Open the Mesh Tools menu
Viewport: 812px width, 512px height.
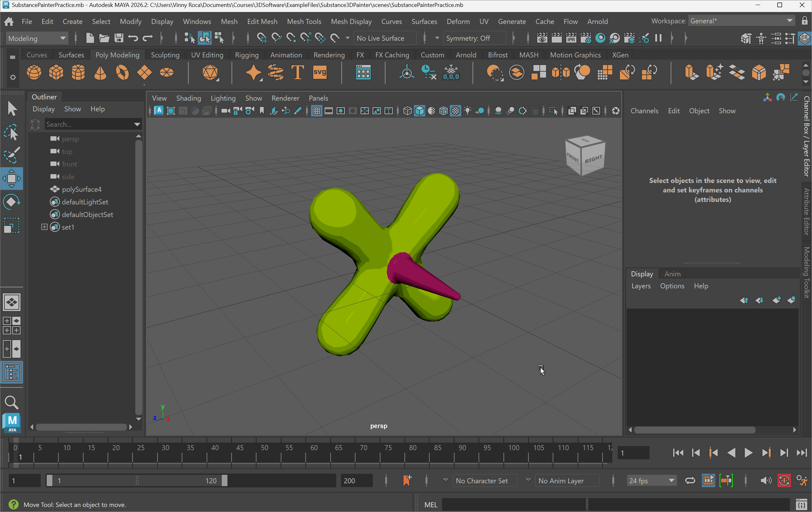coord(304,21)
